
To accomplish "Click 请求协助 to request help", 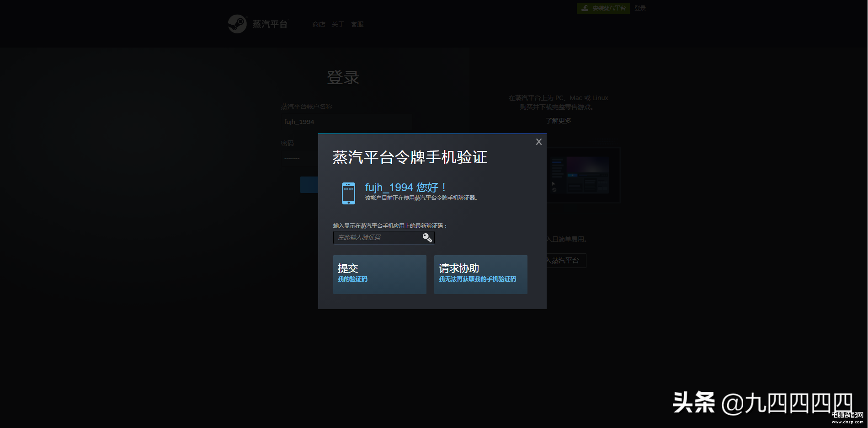I will click(480, 274).
